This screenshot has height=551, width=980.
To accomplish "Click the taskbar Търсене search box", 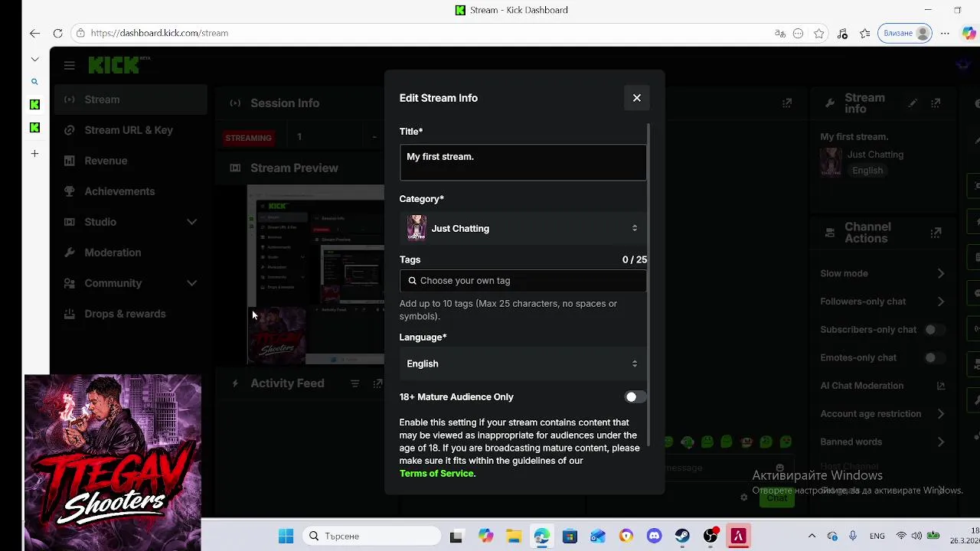I will [x=373, y=536].
